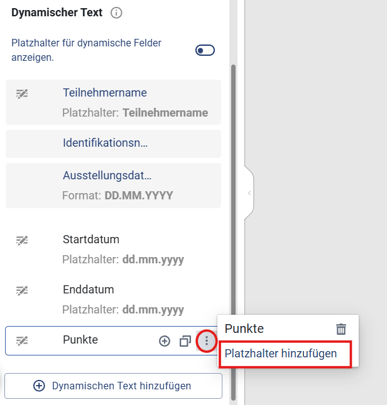Viewport: 387px width, 405px height.
Task: Click the duplicate icon in Punkte row
Action: [x=185, y=341]
